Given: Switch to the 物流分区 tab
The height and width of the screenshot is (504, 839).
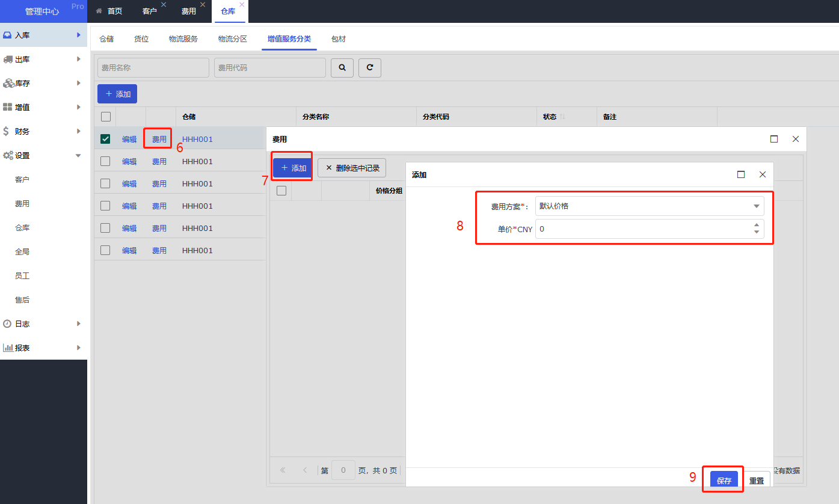Looking at the screenshot, I should [x=233, y=39].
